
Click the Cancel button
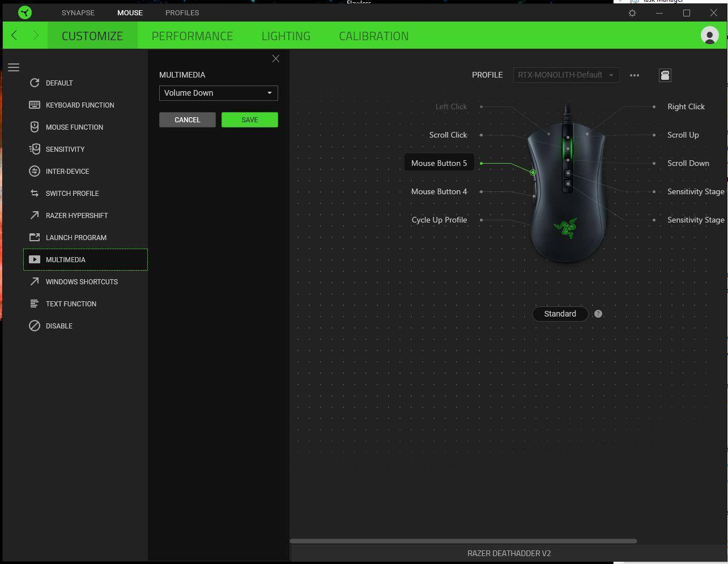tap(187, 120)
